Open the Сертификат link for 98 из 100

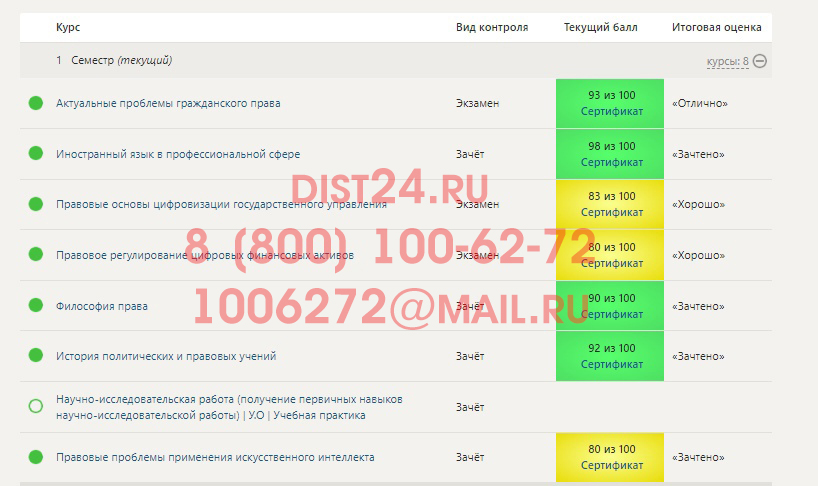pos(611,162)
